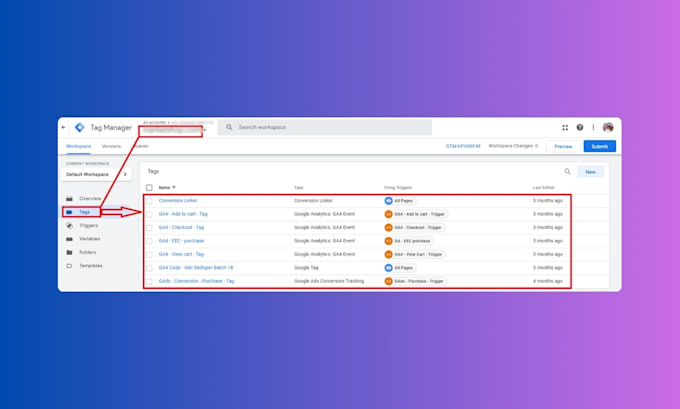Click the All Pages icon in GA4 Code row
Image resolution: width=680 pixels, height=409 pixels.
point(389,268)
